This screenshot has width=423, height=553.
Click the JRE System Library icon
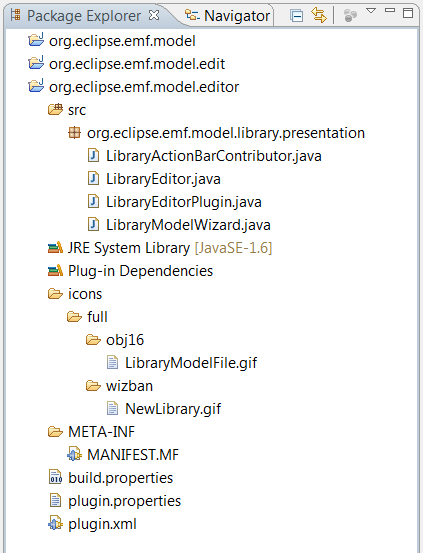pos(55,248)
